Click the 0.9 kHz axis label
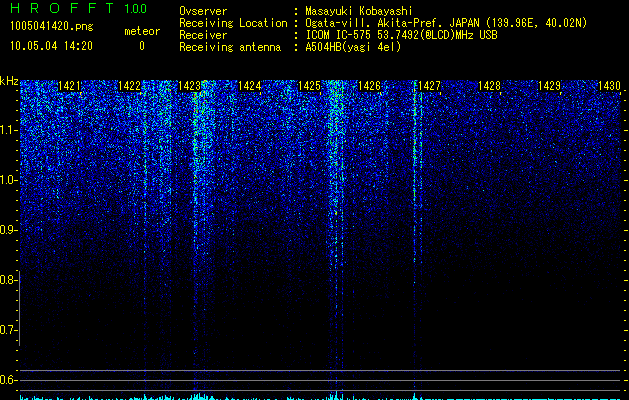The height and width of the screenshot is (400, 629). 8,230
